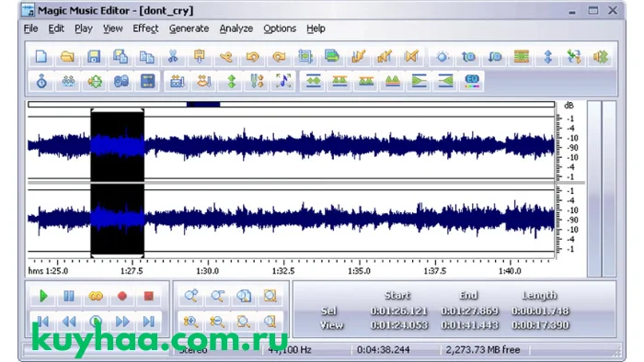
Task: Jump to the end of the track
Action: click(149, 322)
